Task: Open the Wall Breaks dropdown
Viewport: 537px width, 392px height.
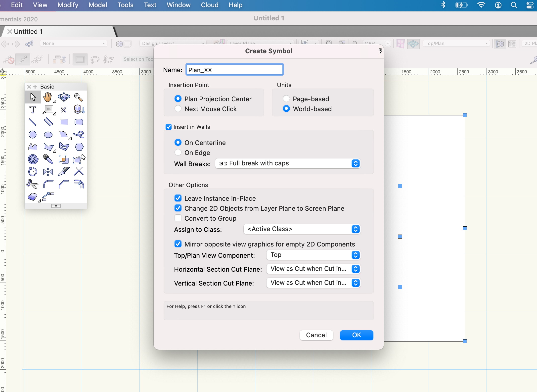Action: (x=287, y=163)
